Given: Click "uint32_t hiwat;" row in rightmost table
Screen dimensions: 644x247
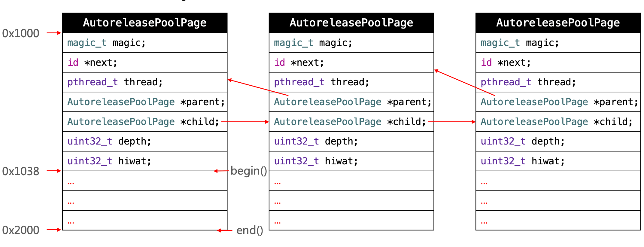Looking at the screenshot, I should (558, 161).
